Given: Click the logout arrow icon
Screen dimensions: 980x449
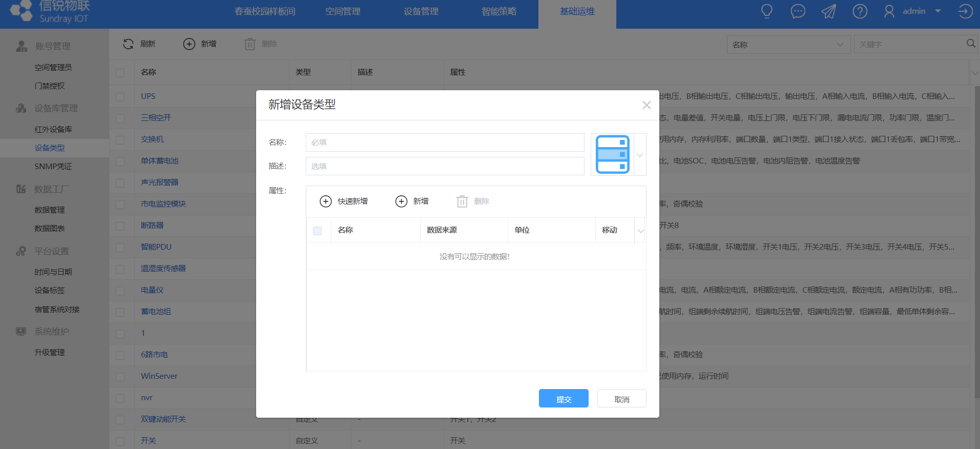Looking at the screenshot, I should pyautogui.click(x=965, y=11).
